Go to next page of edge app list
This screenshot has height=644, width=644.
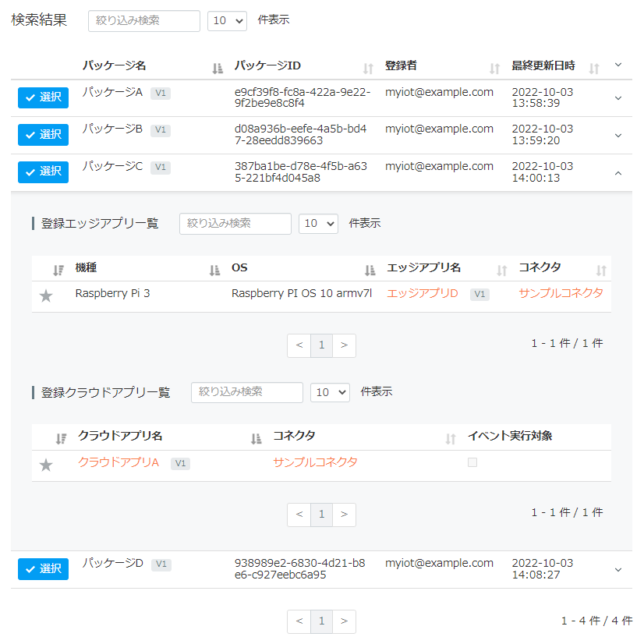point(344,345)
